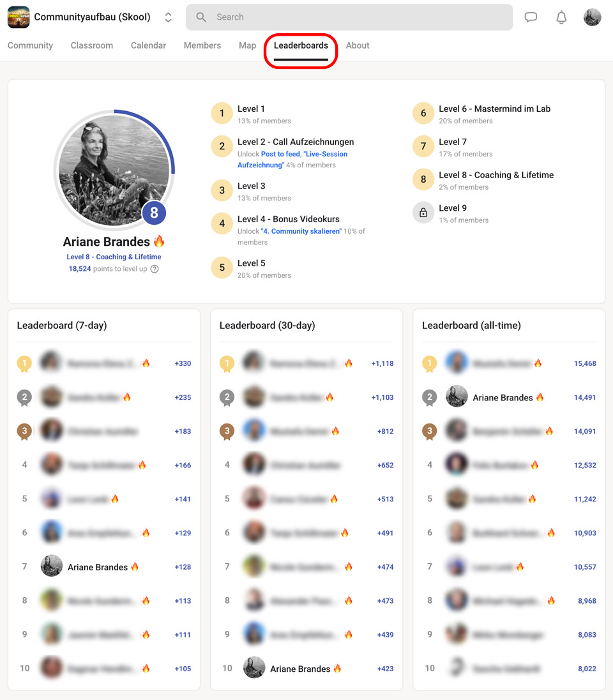Click the Level 9 lock badge
Screen dimensions: 613x700
coord(423,212)
